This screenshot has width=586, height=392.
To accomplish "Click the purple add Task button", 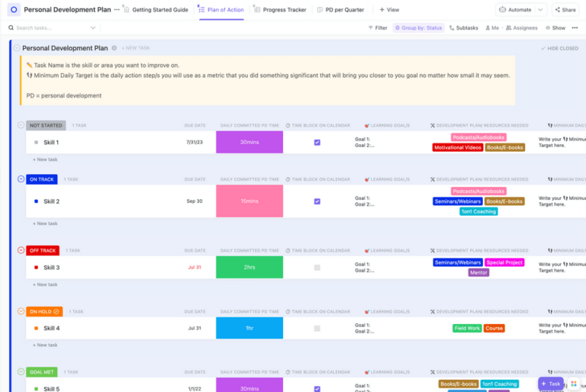I will coord(551,384).
